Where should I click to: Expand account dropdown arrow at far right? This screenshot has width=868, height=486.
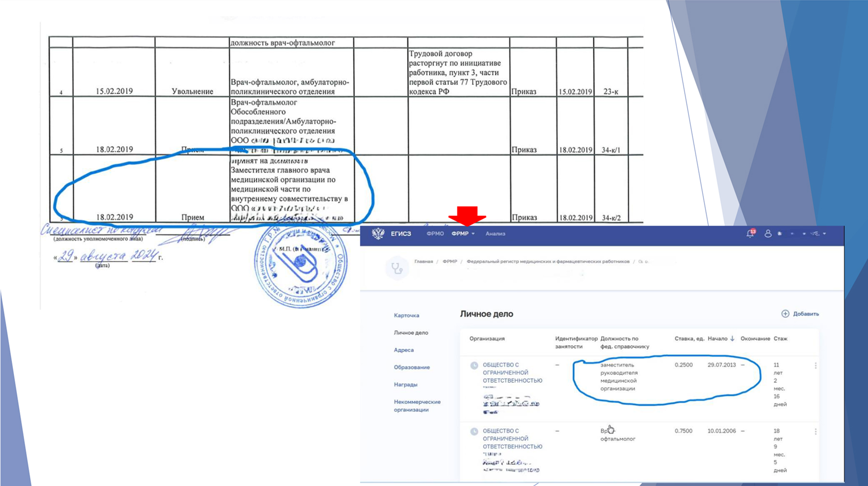[x=825, y=234]
